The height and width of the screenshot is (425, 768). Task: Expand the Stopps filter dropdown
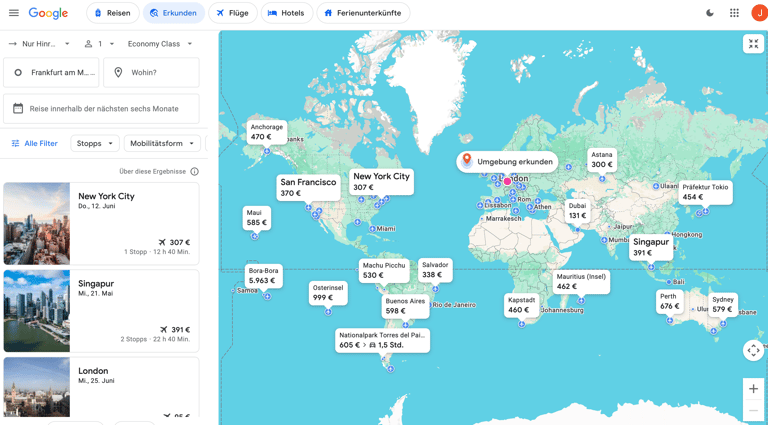95,143
